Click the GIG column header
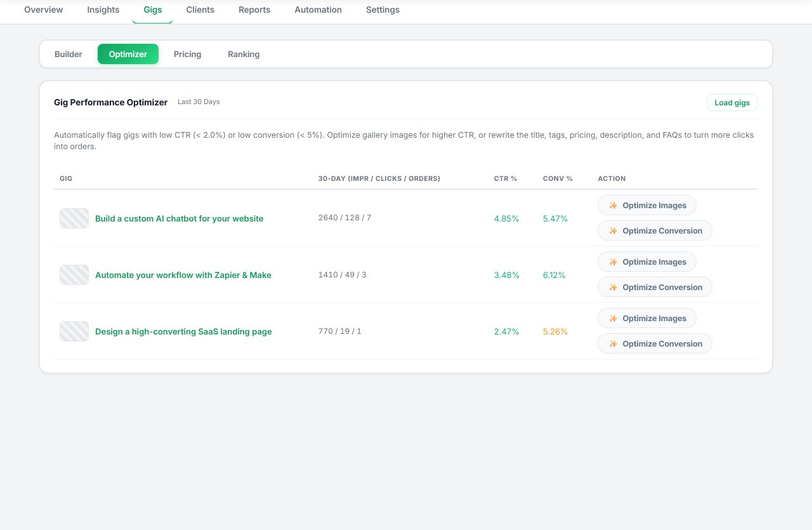This screenshot has width=812, height=530. click(66, 178)
